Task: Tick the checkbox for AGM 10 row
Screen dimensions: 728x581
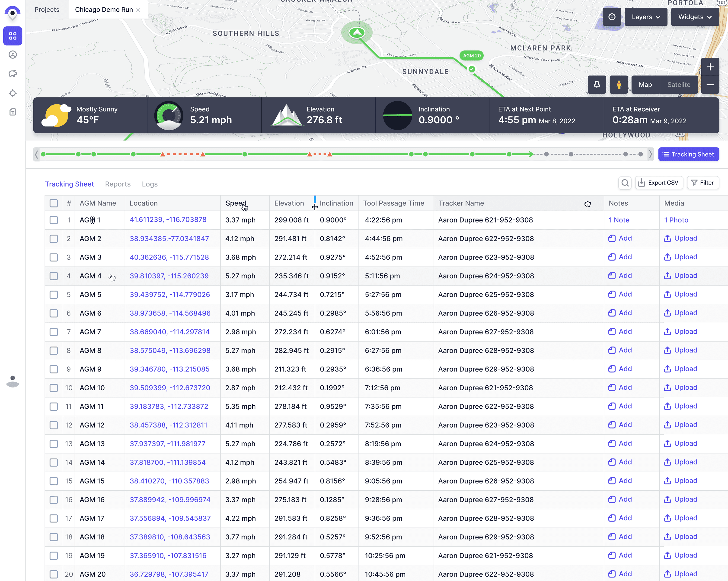Action: [x=54, y=388]
